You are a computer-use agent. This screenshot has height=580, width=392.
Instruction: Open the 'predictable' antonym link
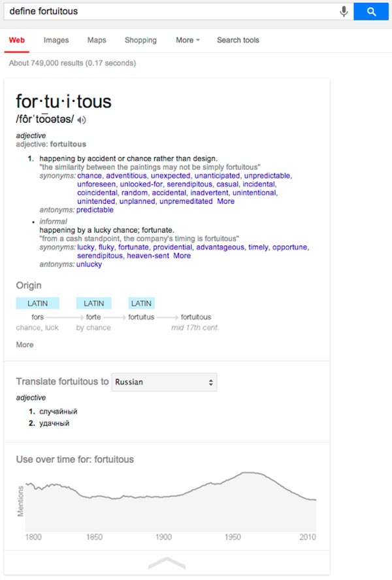click(95, 210)
